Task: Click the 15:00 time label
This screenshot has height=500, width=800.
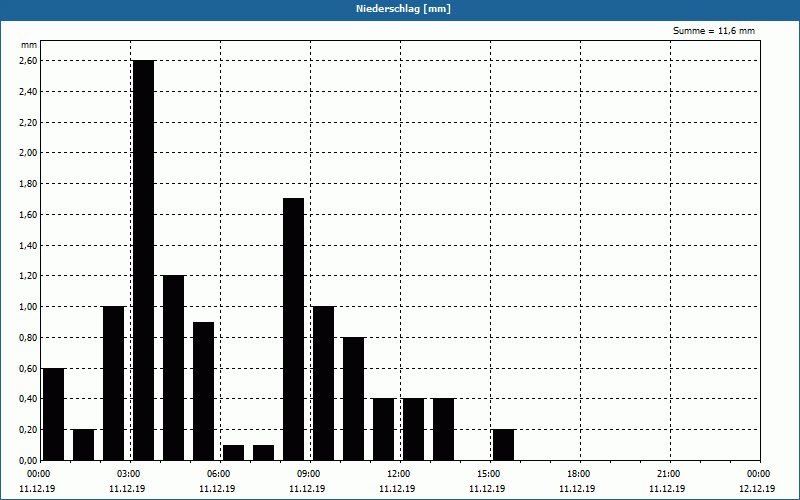Action: [491, 474]
